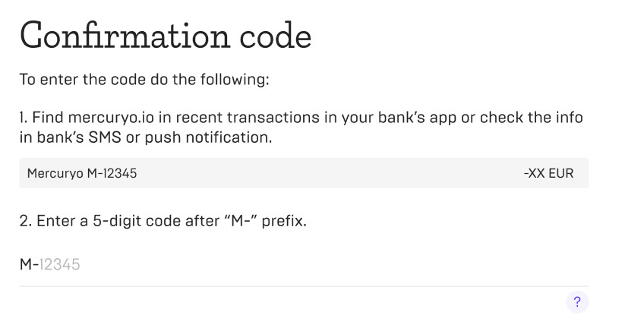Viewport: 644px width, 328px height.
Task: Click the underline beneath the code input
Action: coord(304,286)
